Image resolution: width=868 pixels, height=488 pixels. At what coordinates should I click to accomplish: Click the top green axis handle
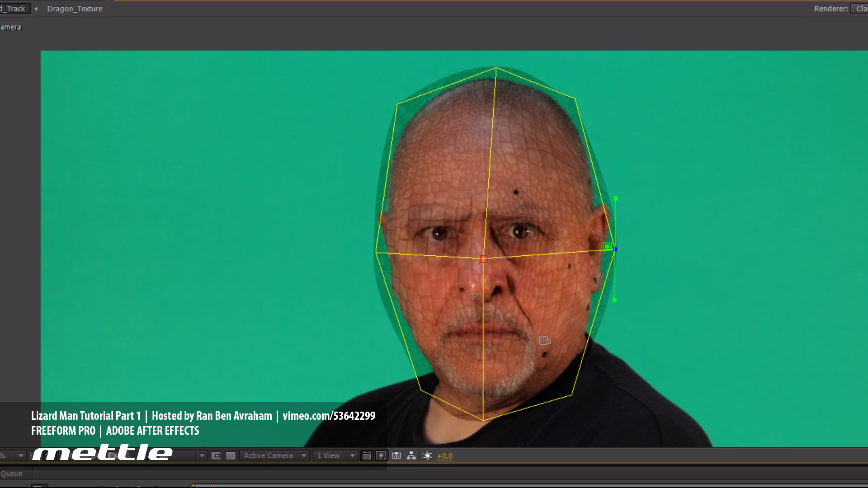pos(616,198)
